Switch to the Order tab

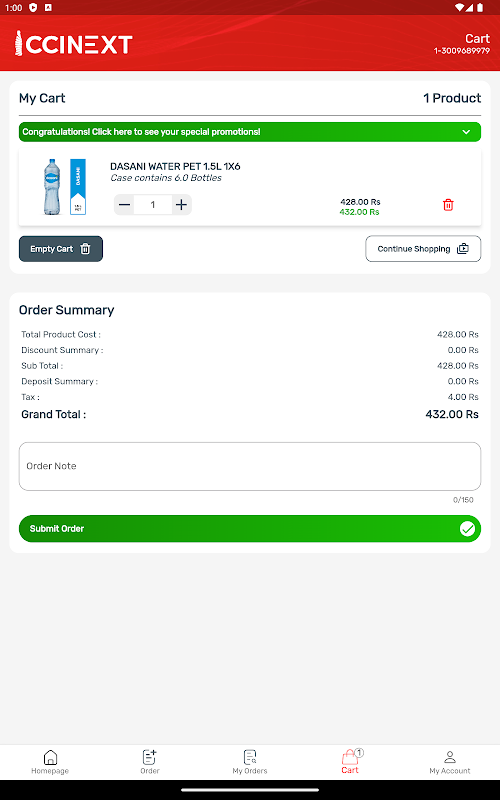(150, 762)
